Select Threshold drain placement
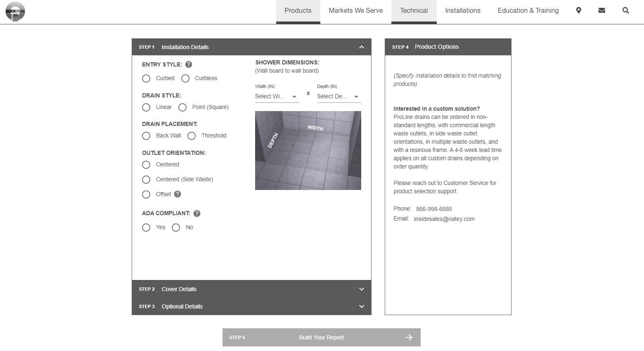 [x=192, y=136]
